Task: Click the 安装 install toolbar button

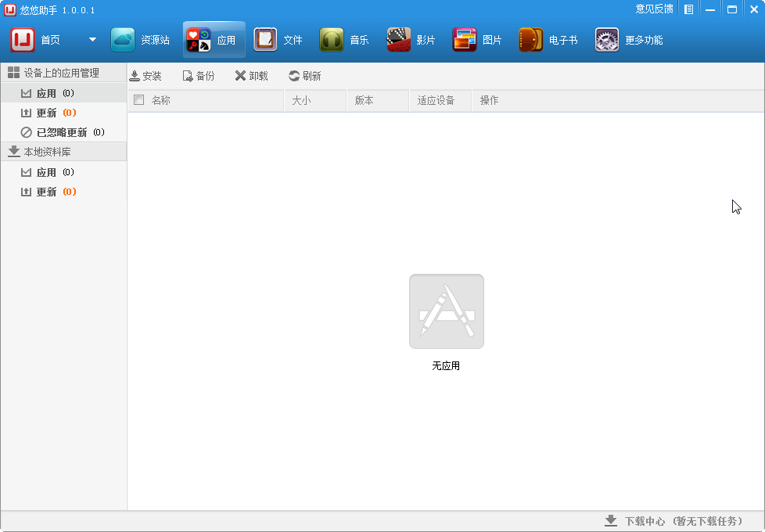Action: [146, 75]
